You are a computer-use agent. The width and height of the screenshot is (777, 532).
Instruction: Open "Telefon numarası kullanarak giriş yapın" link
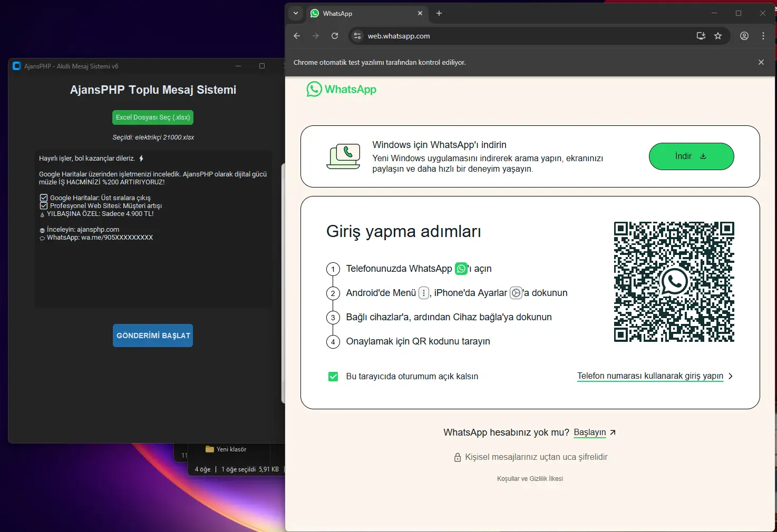[x=649, y=376]
